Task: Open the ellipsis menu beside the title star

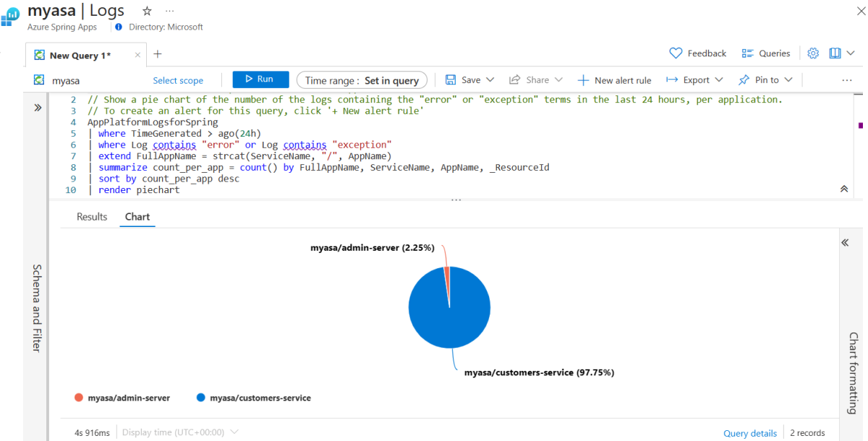Action: (169, 11)
